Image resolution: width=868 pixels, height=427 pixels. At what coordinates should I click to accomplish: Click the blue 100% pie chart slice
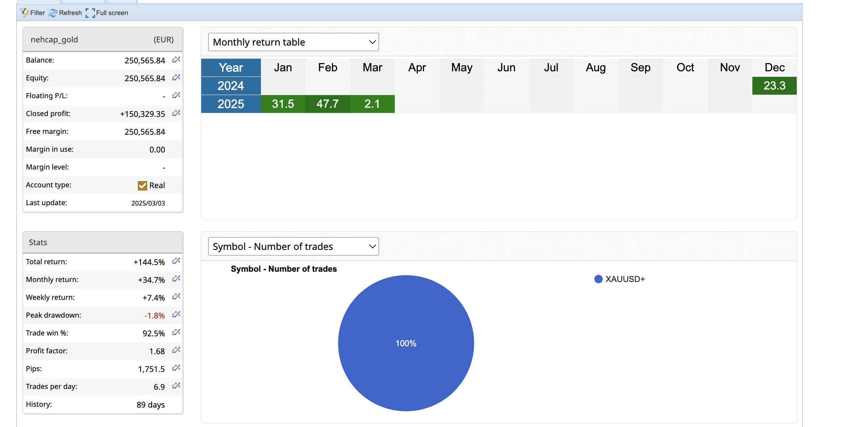click(406, 343)
